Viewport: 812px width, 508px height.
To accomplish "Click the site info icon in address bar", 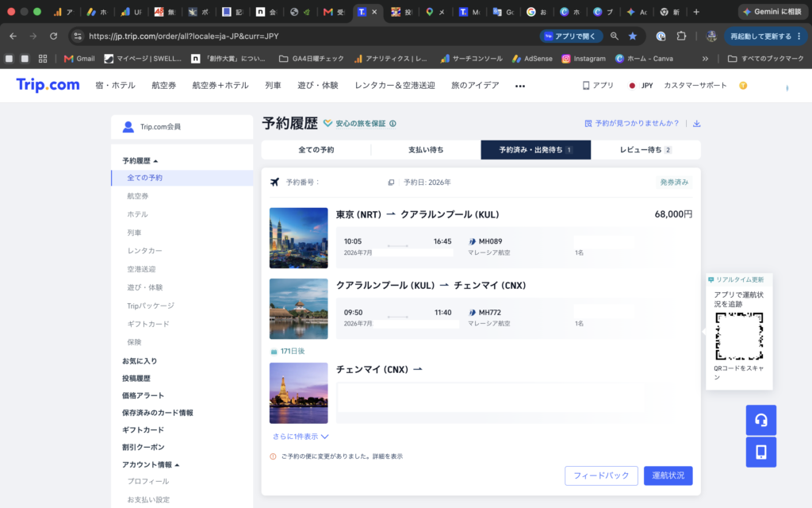I will click(78, 37).
